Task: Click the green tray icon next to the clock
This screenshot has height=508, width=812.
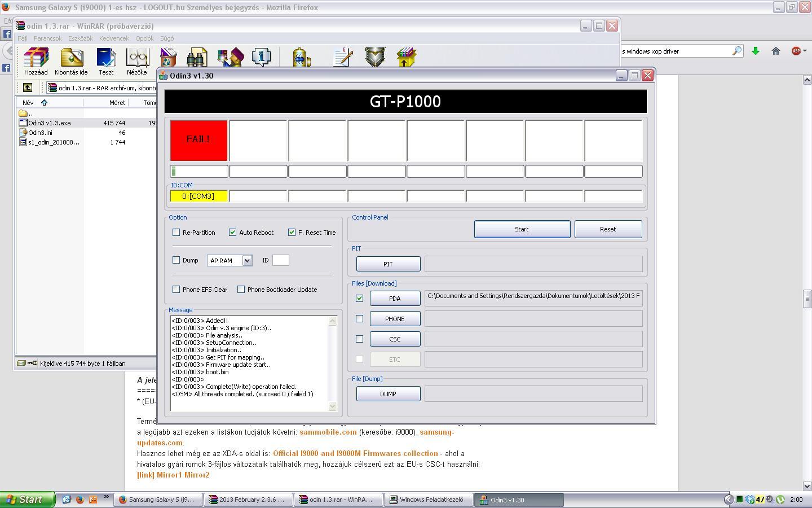Action: 780,500
